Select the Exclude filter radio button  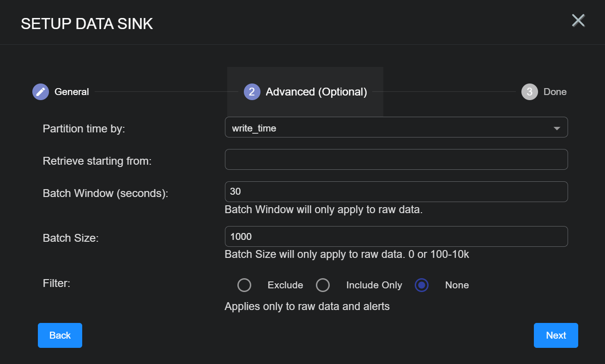tap(244, 285)
